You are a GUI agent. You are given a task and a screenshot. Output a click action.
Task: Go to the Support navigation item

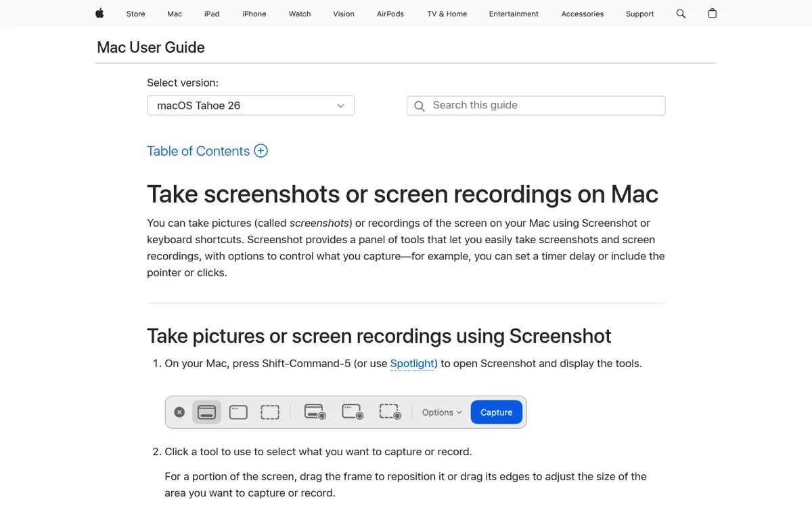[639, 14]
